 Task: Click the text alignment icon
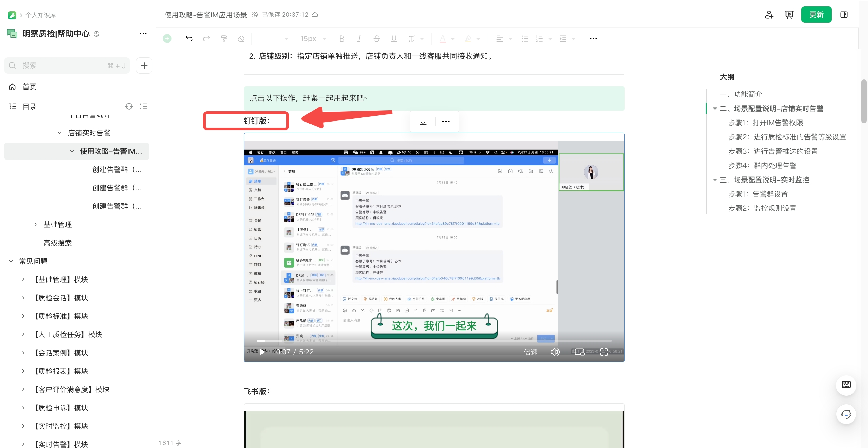point(499,39)
